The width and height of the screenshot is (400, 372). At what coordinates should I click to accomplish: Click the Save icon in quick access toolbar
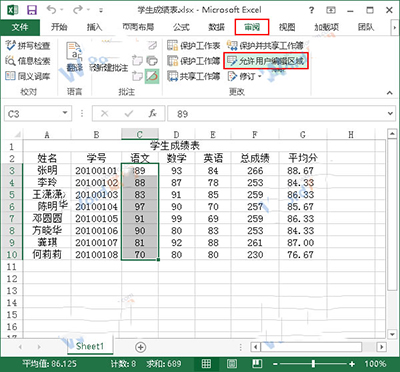32,10
